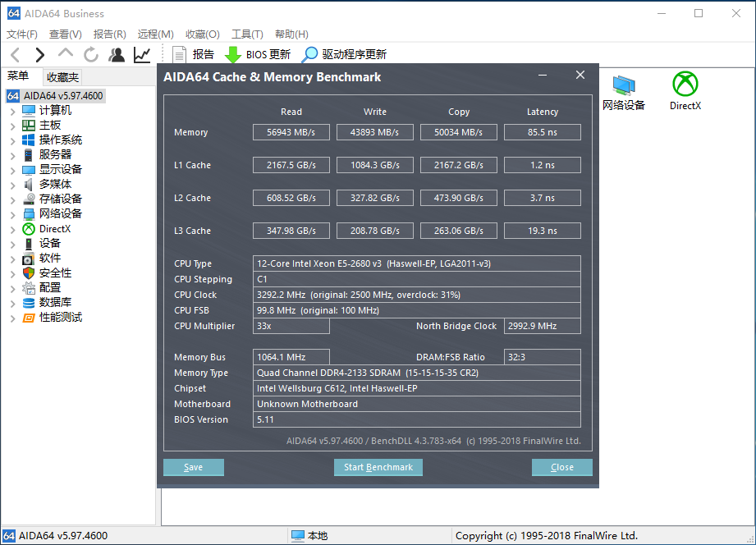Open the 收藏(O) menu
756x545 pixels.
203,34
